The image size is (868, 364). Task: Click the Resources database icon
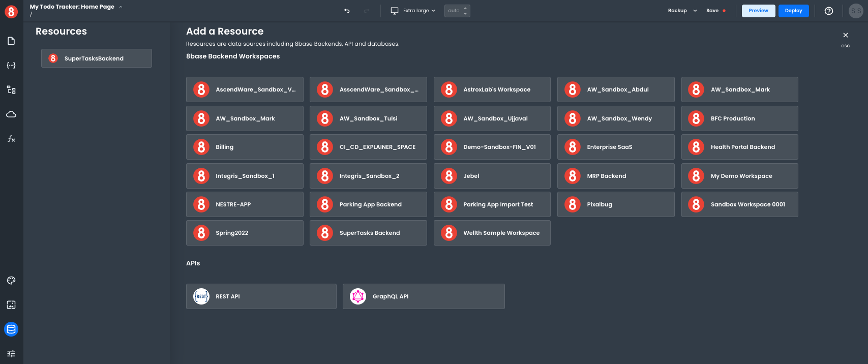click(11, 329)
